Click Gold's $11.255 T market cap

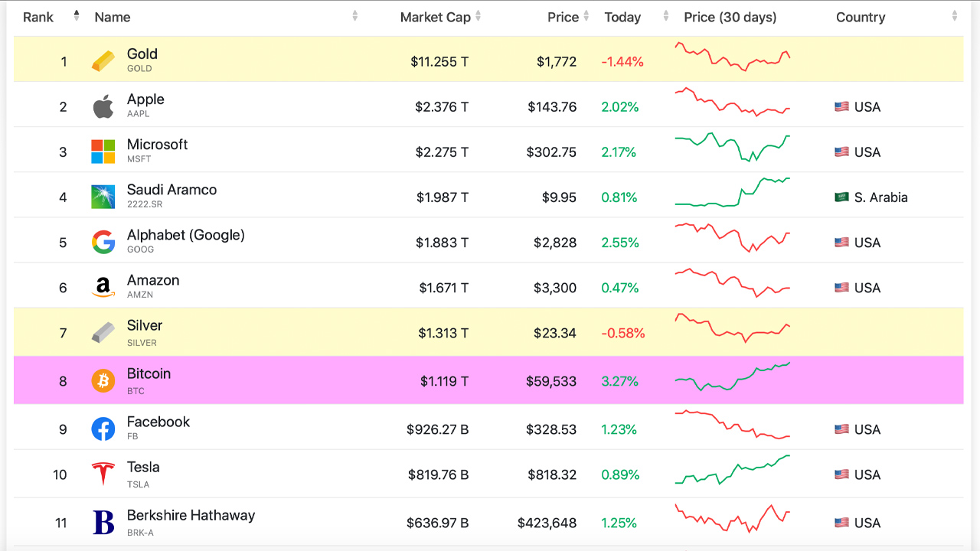pos(439,61)
